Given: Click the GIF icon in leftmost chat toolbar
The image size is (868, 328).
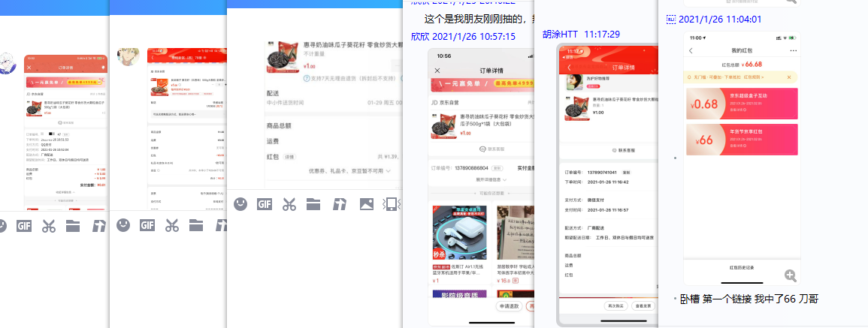Looking at the screenshot, I should [x=24, y=224].
